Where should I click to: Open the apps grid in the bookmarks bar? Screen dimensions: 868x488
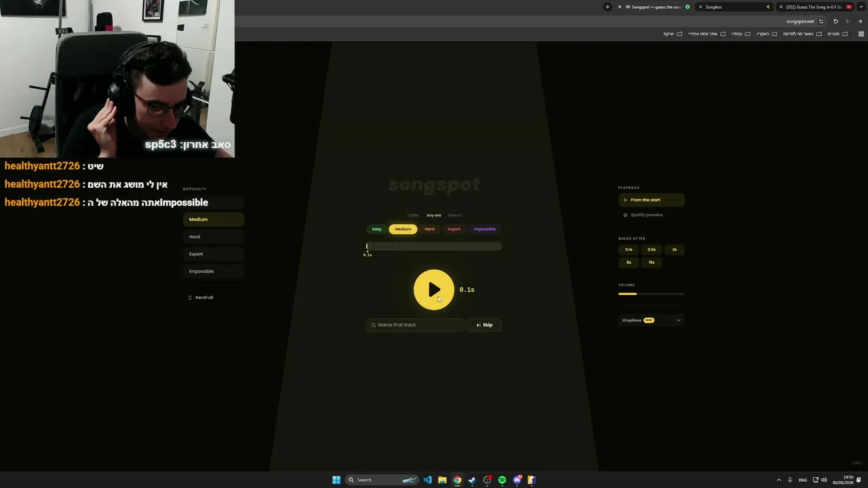tap(861, 34)
